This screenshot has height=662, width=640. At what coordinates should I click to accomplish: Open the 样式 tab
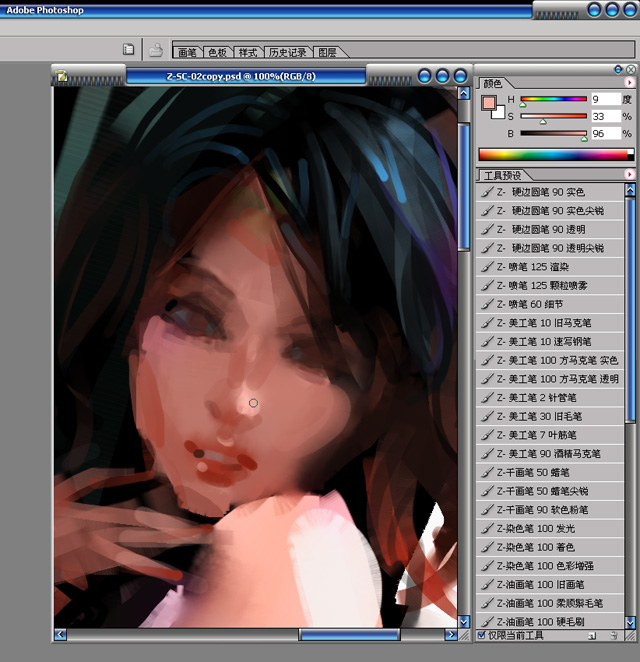coord(248,52)
